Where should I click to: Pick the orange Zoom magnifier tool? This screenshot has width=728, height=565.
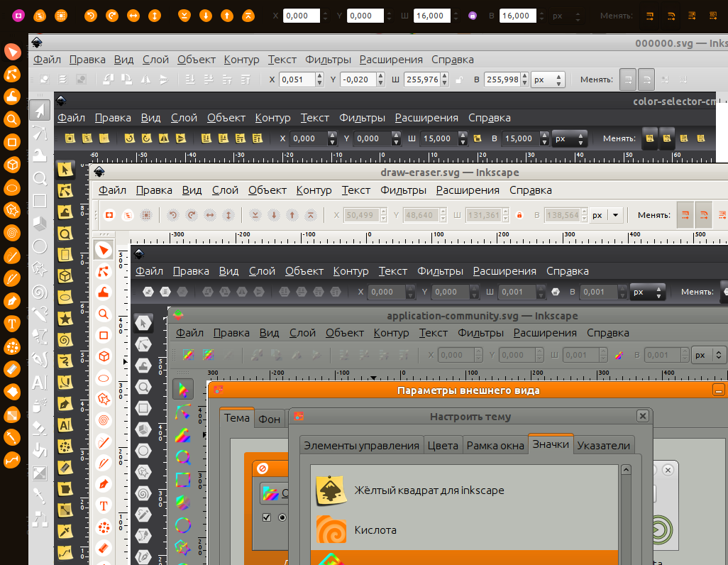(12, 119)
